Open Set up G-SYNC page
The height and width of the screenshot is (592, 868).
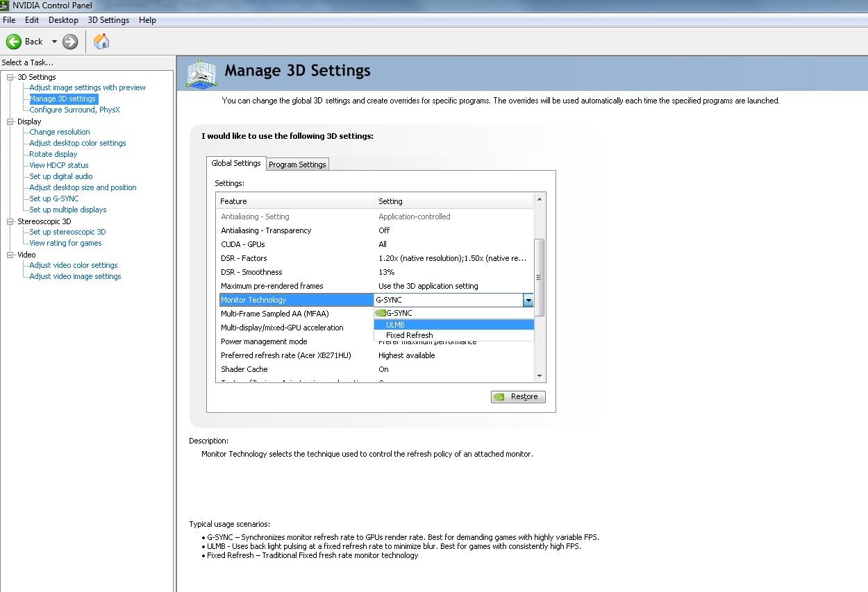tap(54, 198)
